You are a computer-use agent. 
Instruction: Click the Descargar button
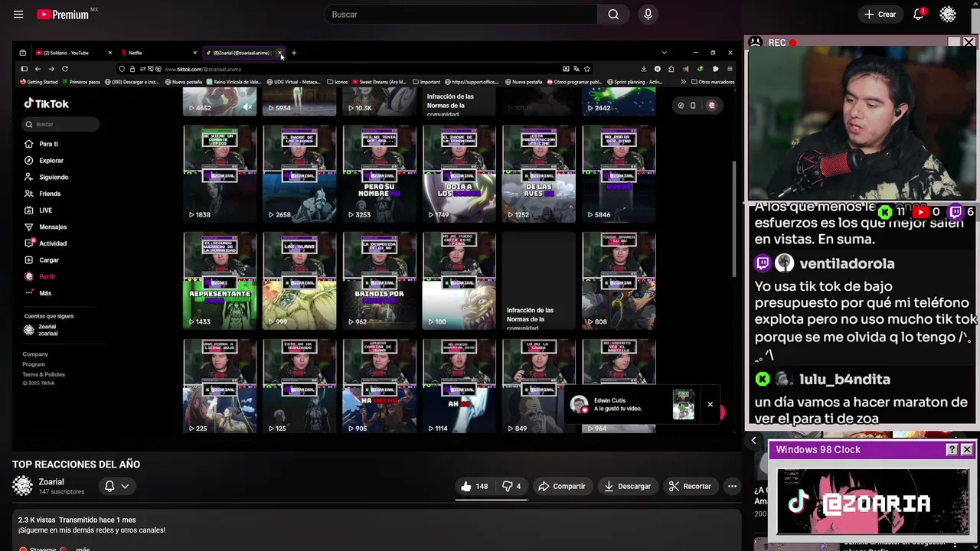click(x=627, y=486)
